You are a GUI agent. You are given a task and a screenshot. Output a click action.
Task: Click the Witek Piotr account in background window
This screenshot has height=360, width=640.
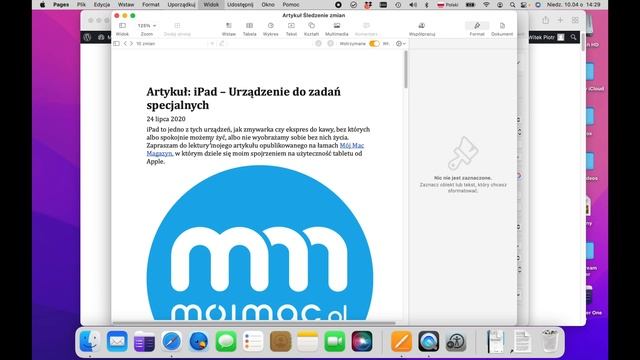click(547, 37)
